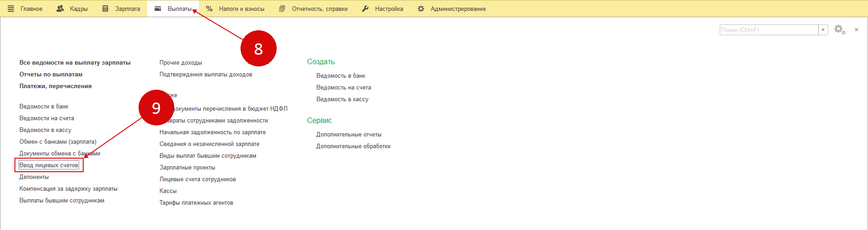Open Ввод лицевых счетов

coord(49,165)
